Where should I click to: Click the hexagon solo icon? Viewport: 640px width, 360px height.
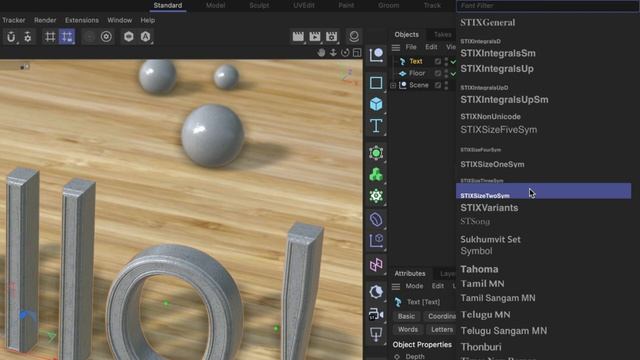(x=129, y=37)
